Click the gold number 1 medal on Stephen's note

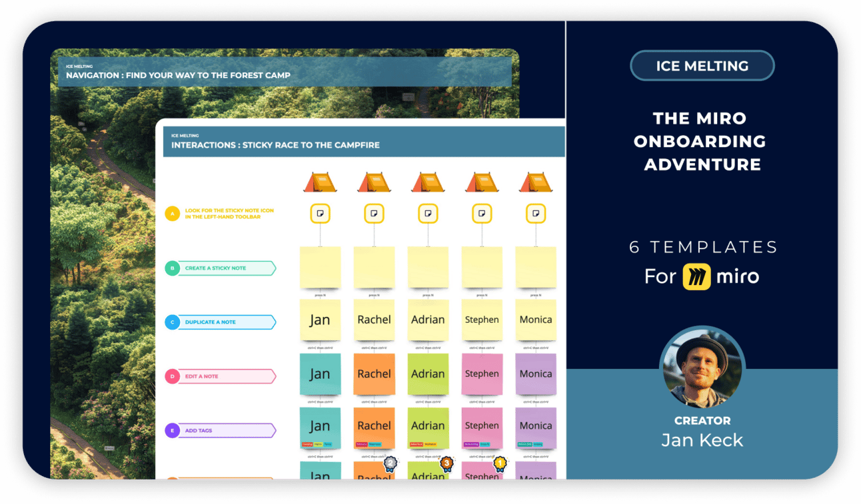[500, 463]
